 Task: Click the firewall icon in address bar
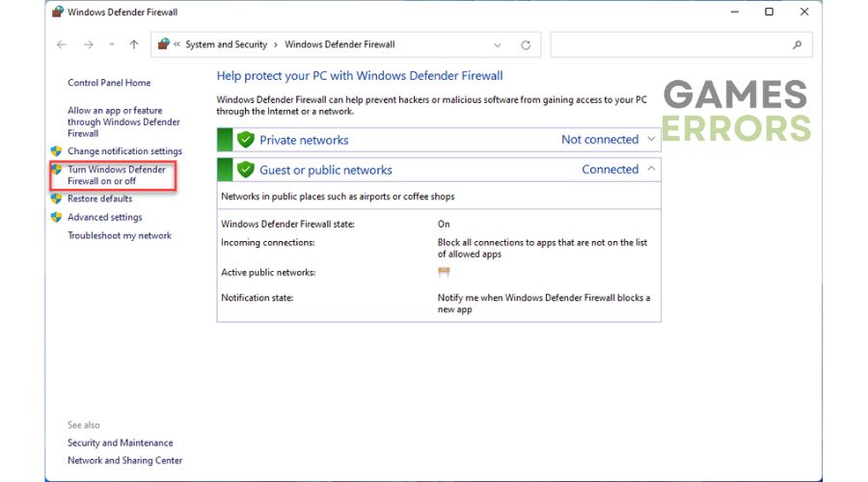pos(163,44)
